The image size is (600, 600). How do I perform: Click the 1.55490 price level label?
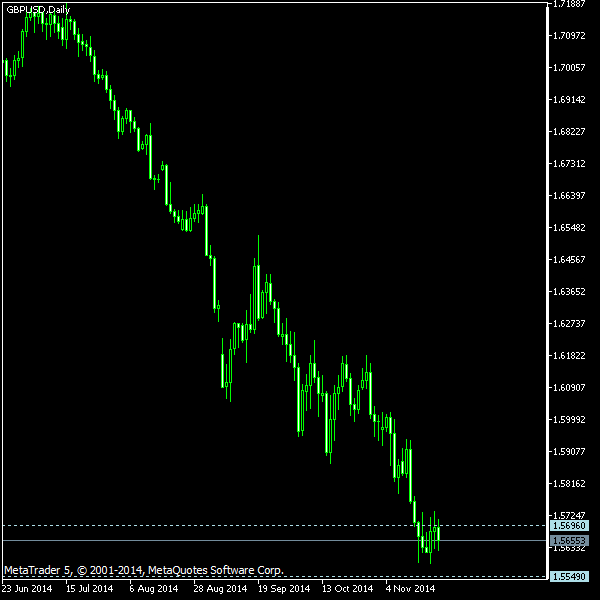pyautogui.click(x=569, y=576)
